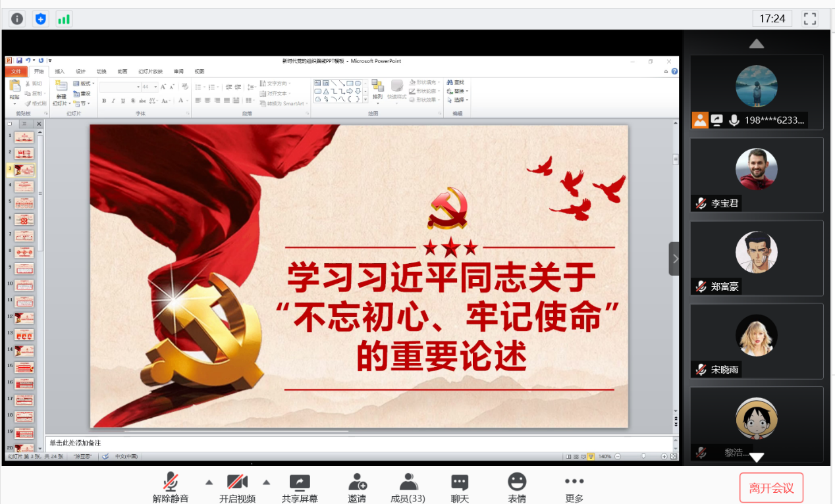Image resolution: width=835 pixels, height=504 pixels.
Task: Click screen-sharing indicator icon on 198****6233
Action: pos(716,120)
